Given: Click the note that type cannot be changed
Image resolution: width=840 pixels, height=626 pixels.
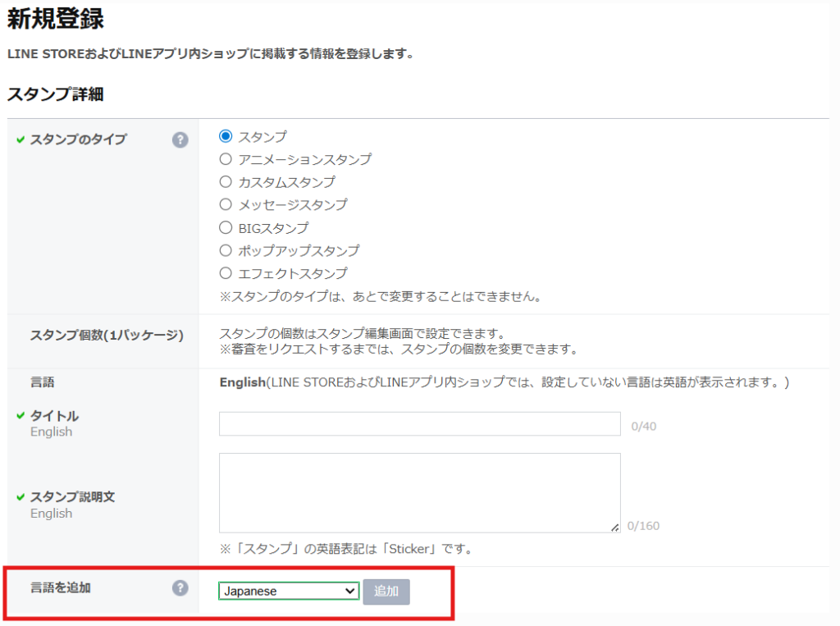Looking at the screenshot, I should pos(381,296).
